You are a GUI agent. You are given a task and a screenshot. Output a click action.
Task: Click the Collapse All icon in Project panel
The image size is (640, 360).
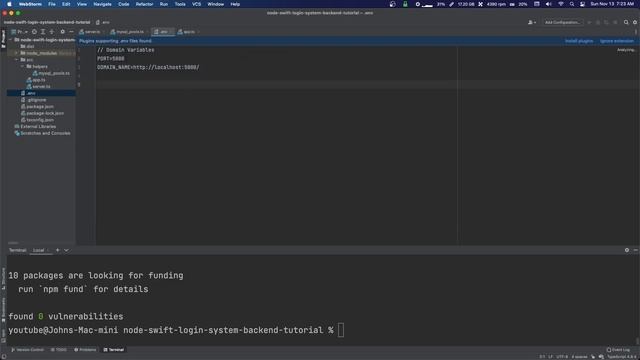[x=51, y=32]
